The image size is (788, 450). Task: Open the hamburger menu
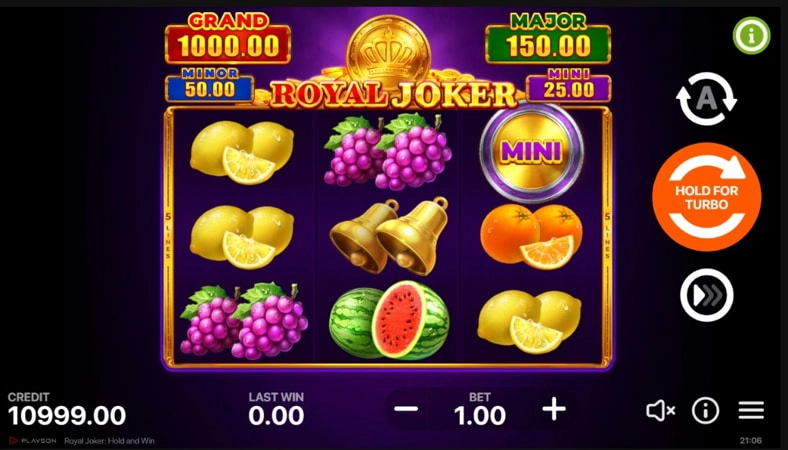click(751, 411)
